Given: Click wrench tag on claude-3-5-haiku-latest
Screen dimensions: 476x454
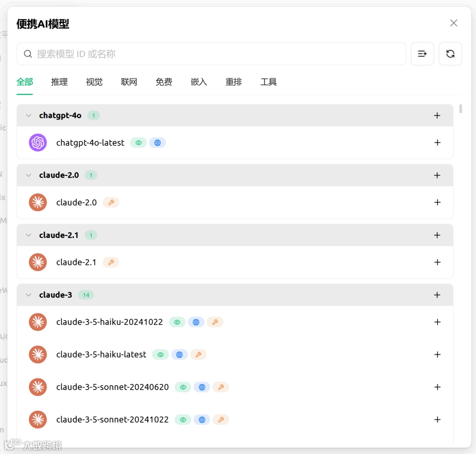Looking at the screenshot, I should click(198, 354).
